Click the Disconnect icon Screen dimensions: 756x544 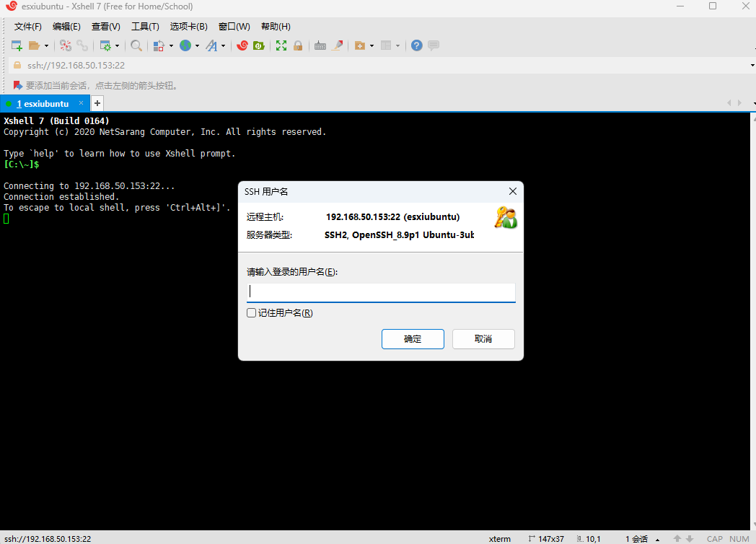(x=66, y=46)
